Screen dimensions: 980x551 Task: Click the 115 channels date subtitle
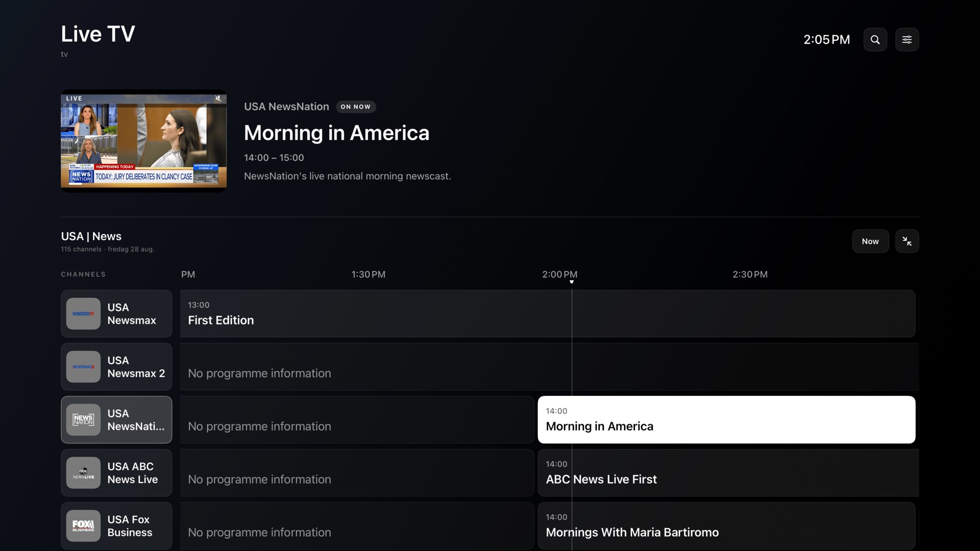[108, 249]
